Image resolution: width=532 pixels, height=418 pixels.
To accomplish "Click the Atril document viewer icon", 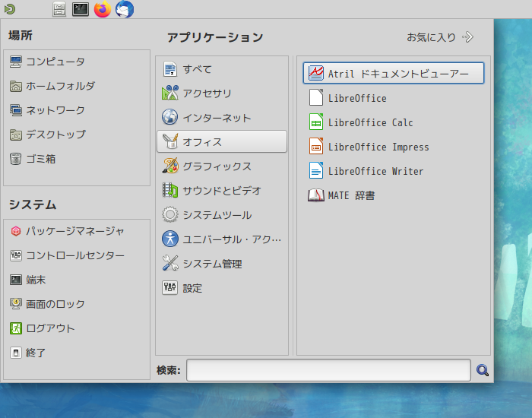I will (x=316, y=73).
